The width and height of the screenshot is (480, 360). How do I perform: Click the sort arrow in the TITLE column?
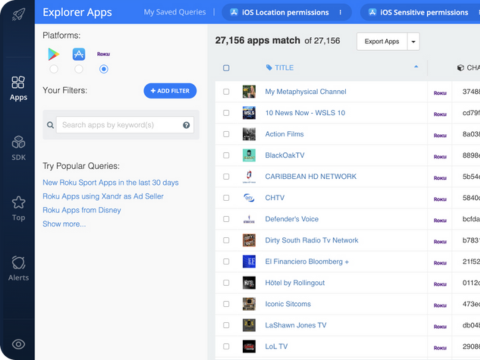(x=416, y=67)
